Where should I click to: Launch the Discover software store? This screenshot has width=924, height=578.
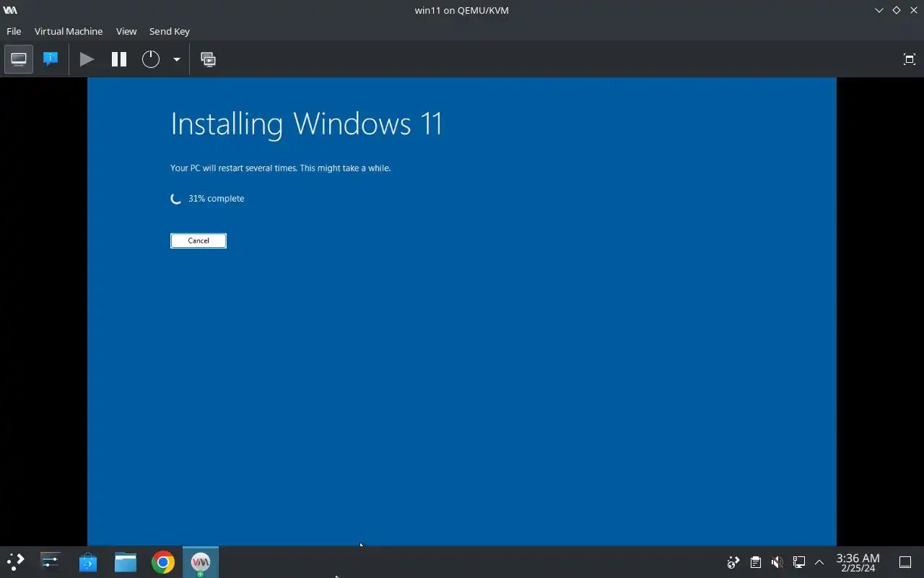[x=88, y=561]
